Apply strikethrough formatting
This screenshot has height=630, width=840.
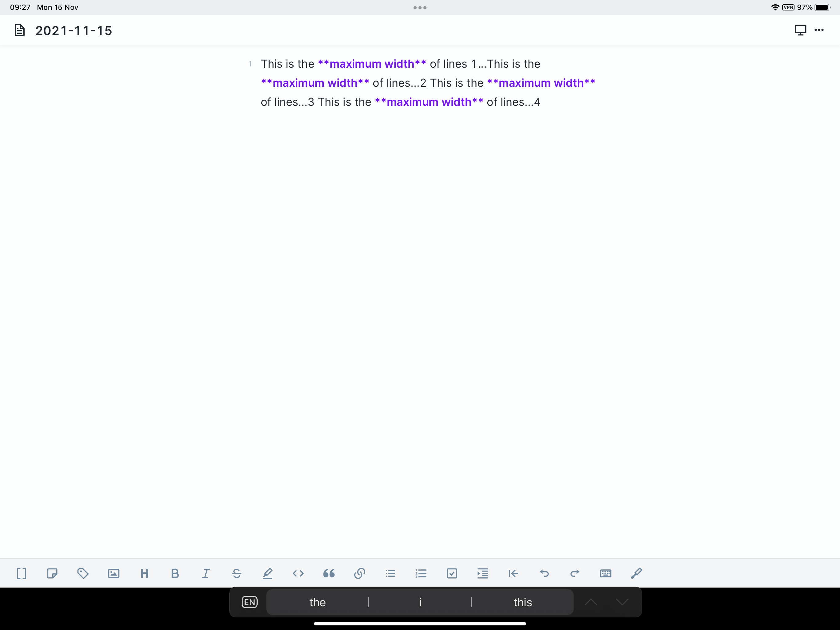236,573
